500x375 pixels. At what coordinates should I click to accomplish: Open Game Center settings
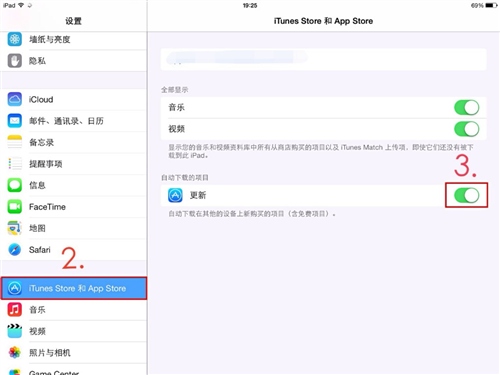73,369
